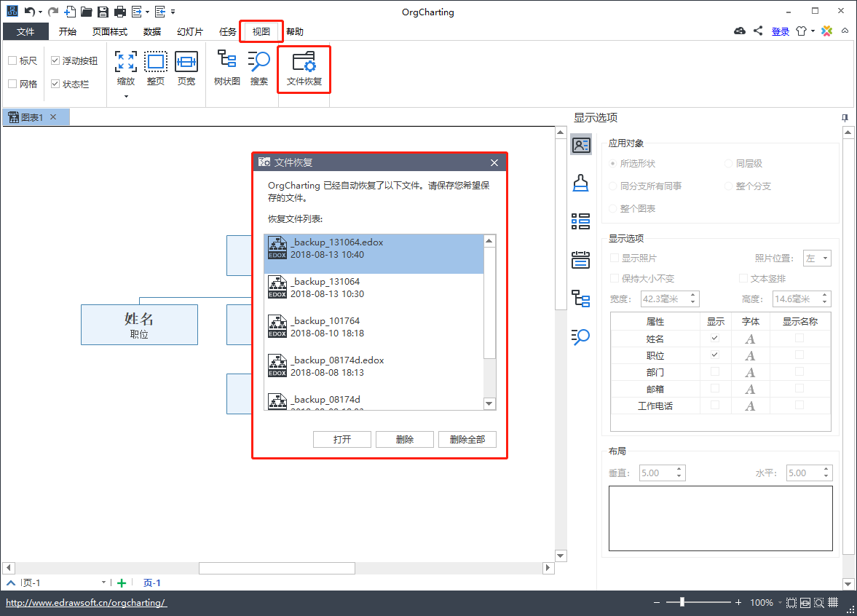The height and width of the screenshot is (616, 857).
Task: Open the page selector dropdown 页-1
Action: click(104, 583)
